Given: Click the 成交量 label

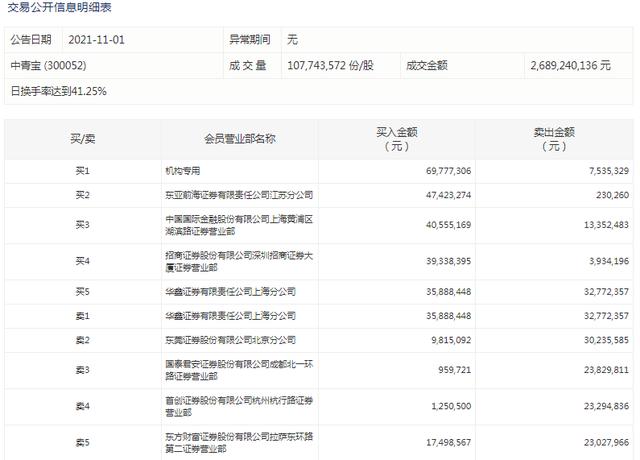Looking at the screenshot, I should tap(247, 65).
